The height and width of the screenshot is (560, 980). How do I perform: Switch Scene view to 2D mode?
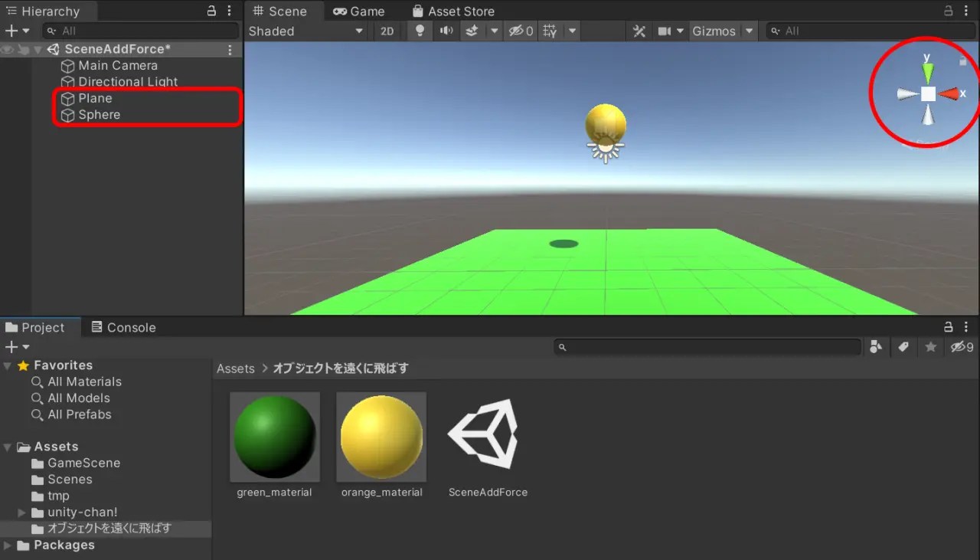click(x=387, y=31)
